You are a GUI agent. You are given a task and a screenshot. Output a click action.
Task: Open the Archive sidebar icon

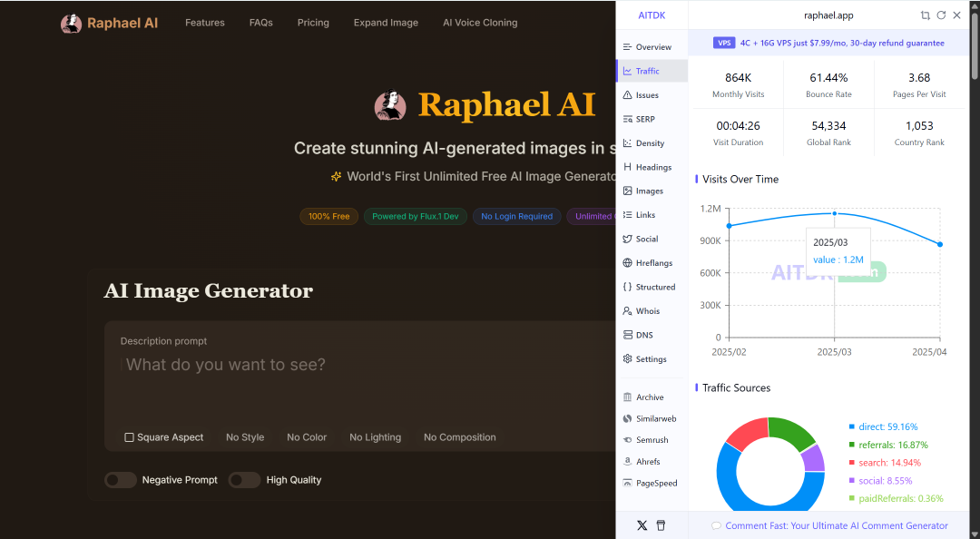click(x=628, y=397)
